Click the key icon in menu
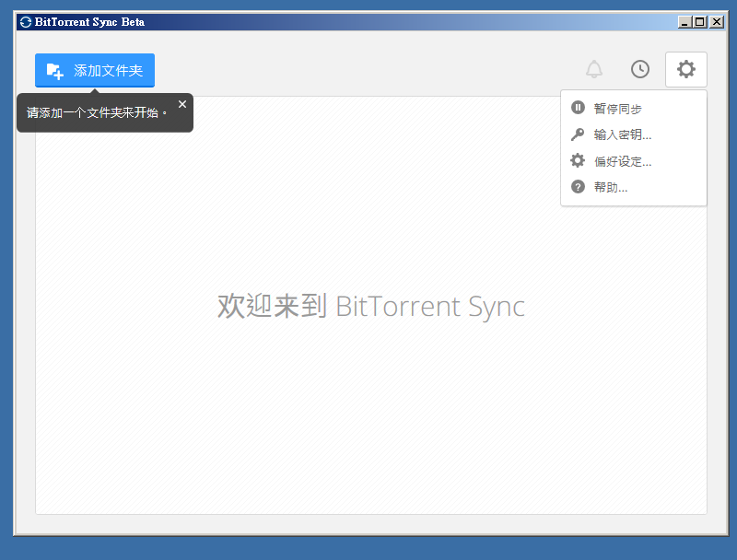The width and height of the screenshot is (737, 560). pyautogui.click(x=578, y=134)
